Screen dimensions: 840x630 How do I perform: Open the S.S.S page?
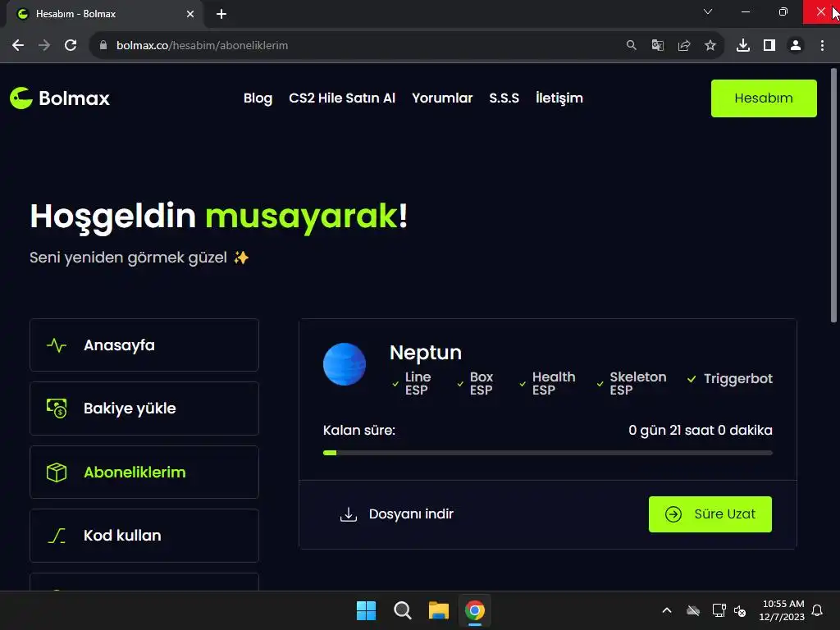pyautogui.click(x=504, y=98)
